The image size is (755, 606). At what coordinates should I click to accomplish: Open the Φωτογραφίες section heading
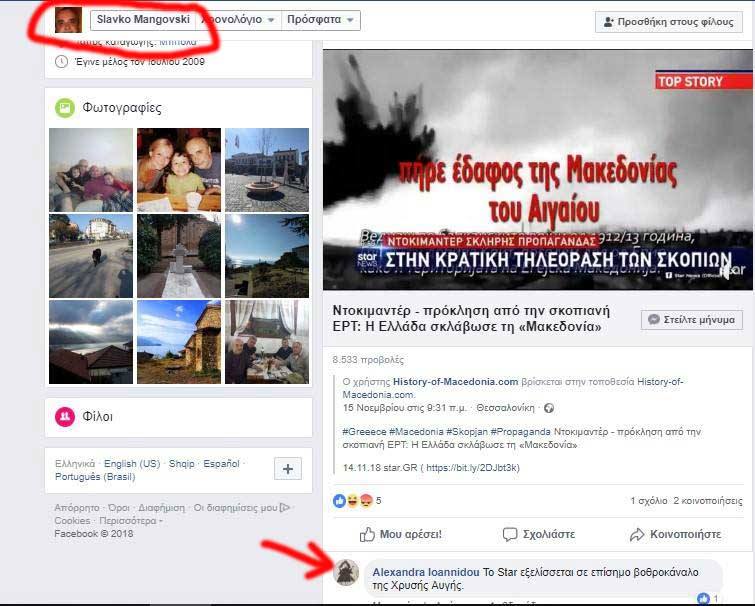pos(122,107)
